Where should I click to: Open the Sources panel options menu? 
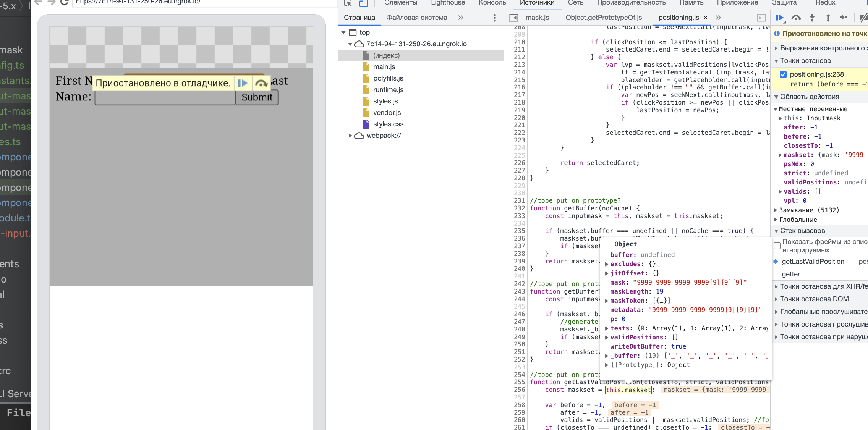pyautogui.click(x=494, y=18)
